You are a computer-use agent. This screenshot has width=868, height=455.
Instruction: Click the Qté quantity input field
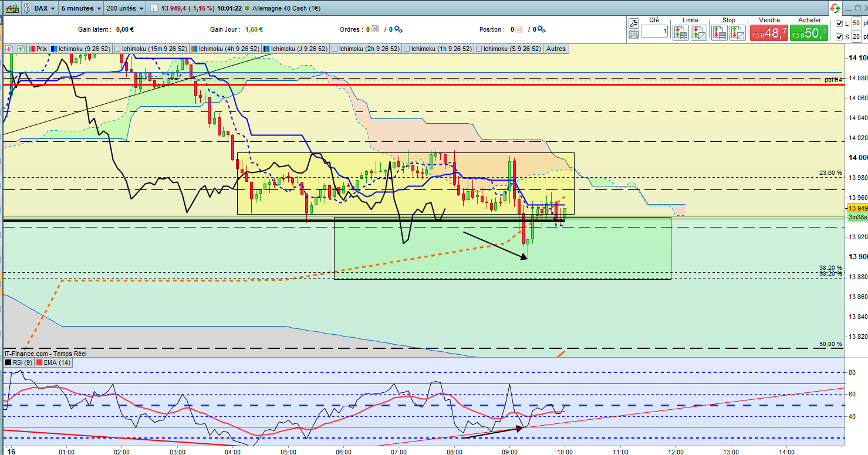pyautogui.click(x=654, y=31)
